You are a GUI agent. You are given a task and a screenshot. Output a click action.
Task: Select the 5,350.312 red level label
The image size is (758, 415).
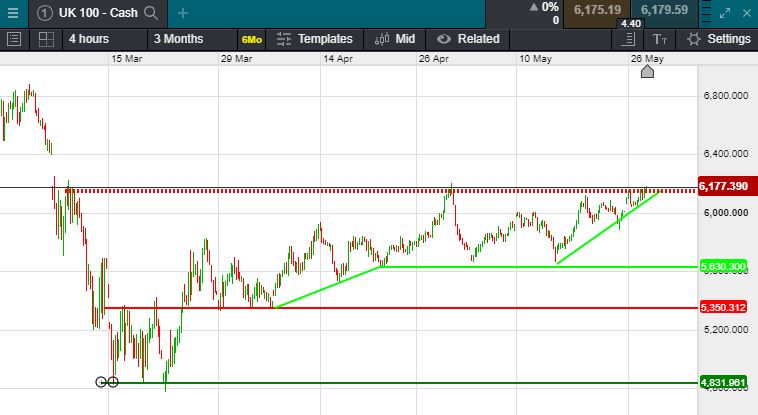723,307
